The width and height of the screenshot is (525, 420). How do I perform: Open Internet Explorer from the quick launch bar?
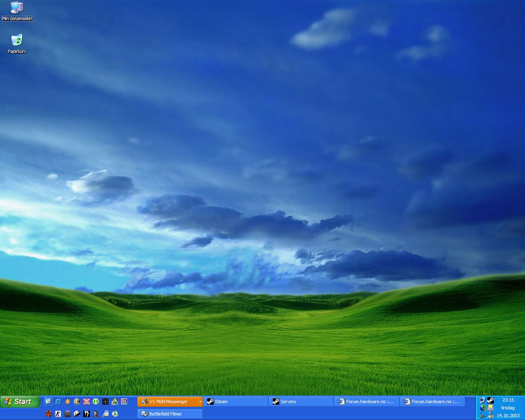coord(58,402)
